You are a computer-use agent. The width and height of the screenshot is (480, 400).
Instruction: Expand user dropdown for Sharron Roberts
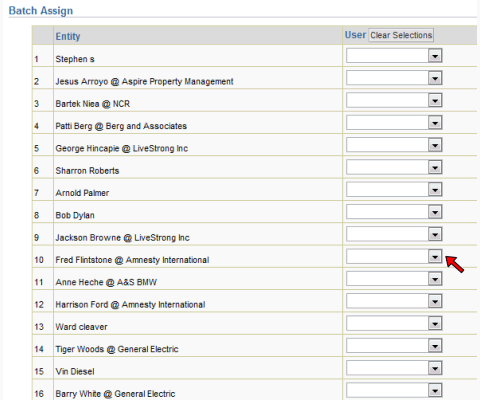(394, 167)
